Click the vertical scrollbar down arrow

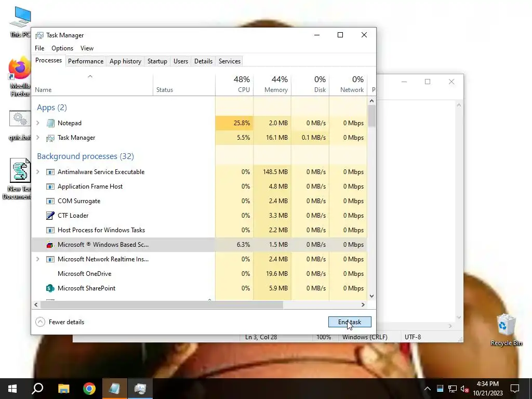(x=371, y=296)
